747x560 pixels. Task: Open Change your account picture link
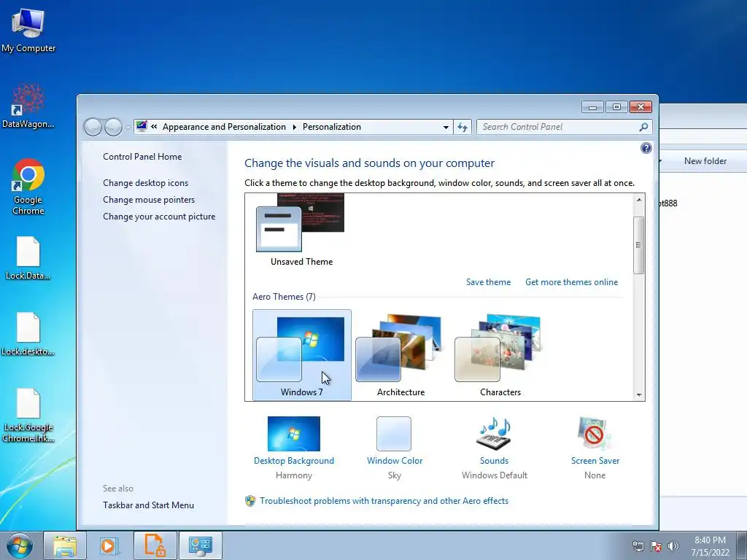pos(159,217)
